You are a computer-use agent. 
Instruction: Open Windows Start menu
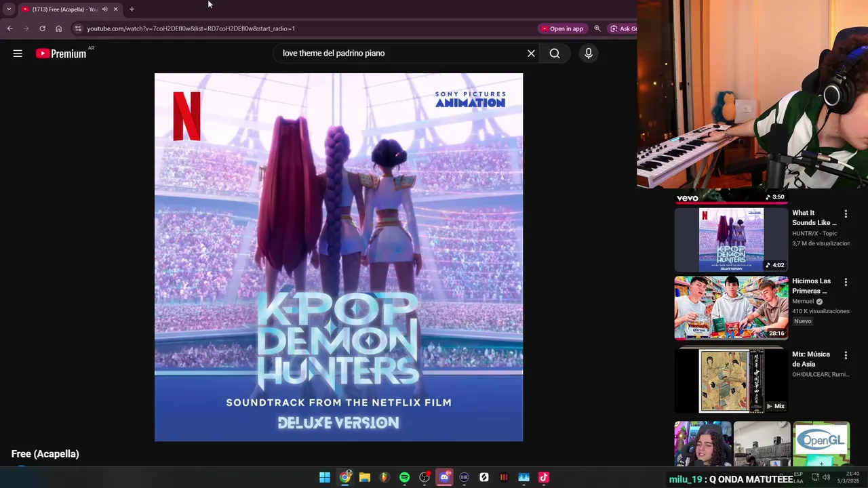325,477
